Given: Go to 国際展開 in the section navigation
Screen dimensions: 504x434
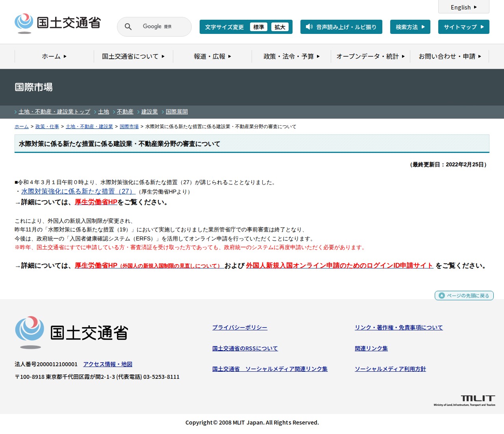Looking at the screenshot, I should [x=177, y=112].
